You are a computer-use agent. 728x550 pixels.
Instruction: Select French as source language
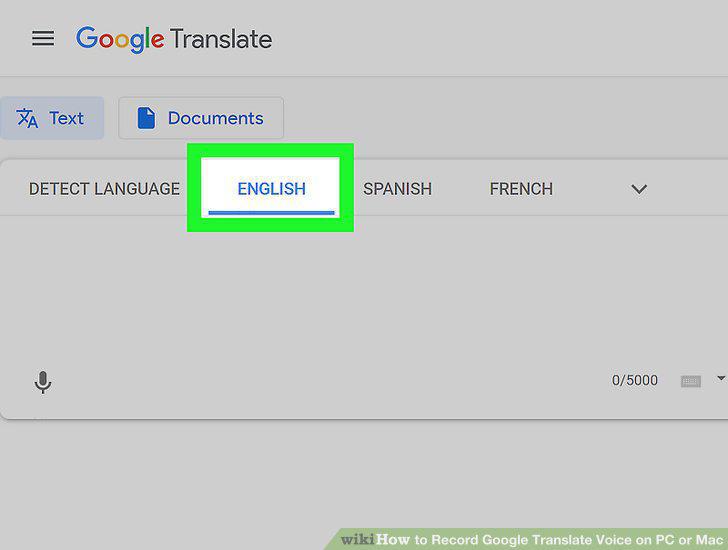pos(521,189)
